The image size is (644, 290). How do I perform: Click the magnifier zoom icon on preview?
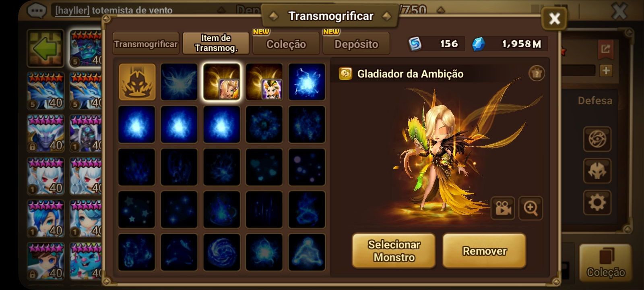[530, 208]
